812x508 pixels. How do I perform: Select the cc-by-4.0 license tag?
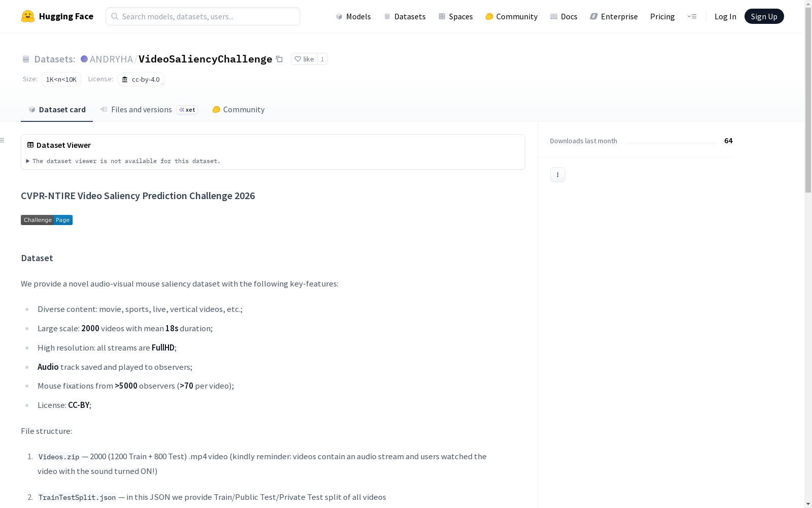tap(141, 79)
